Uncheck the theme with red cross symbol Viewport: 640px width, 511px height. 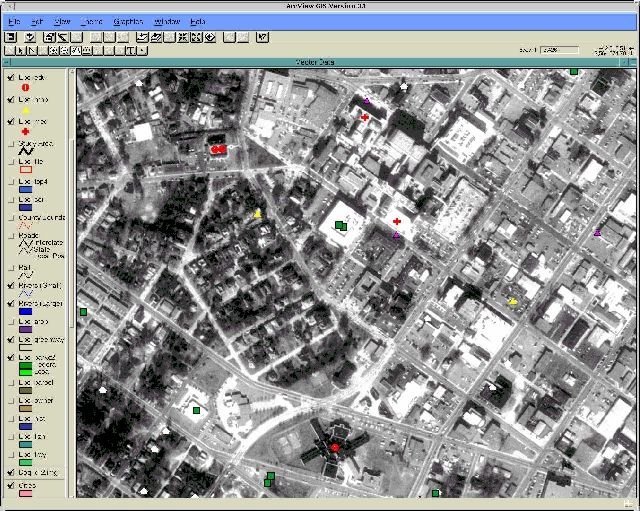pyautogui.click(x=11, y=121)
